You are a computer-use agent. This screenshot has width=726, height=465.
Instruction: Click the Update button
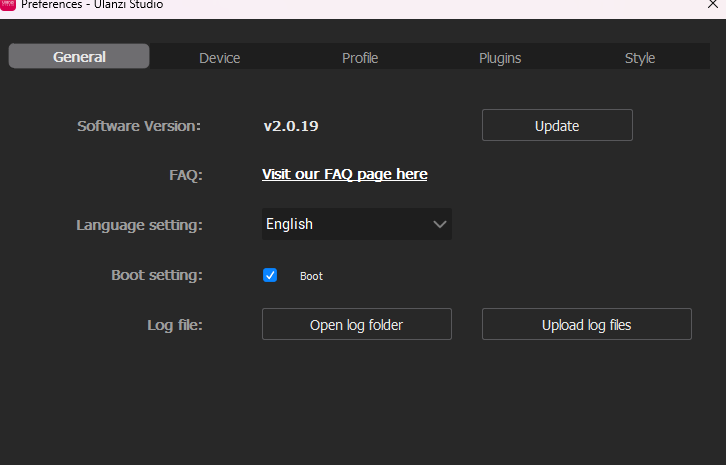pos(557,125)
